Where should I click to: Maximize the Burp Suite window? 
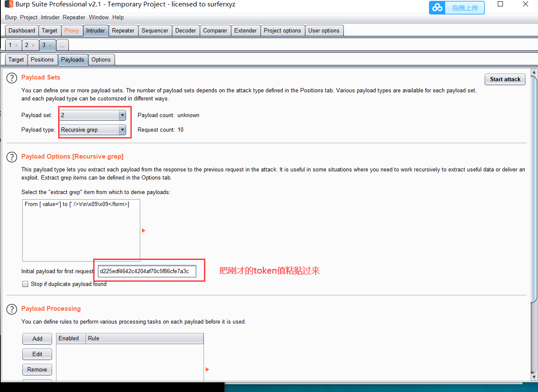click(x=500, y=4)
